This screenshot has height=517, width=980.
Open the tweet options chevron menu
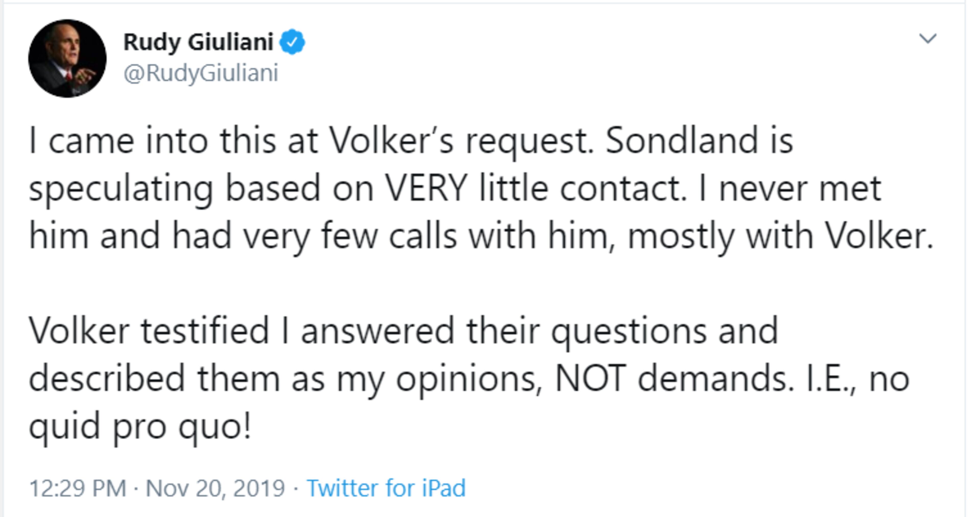927,39
